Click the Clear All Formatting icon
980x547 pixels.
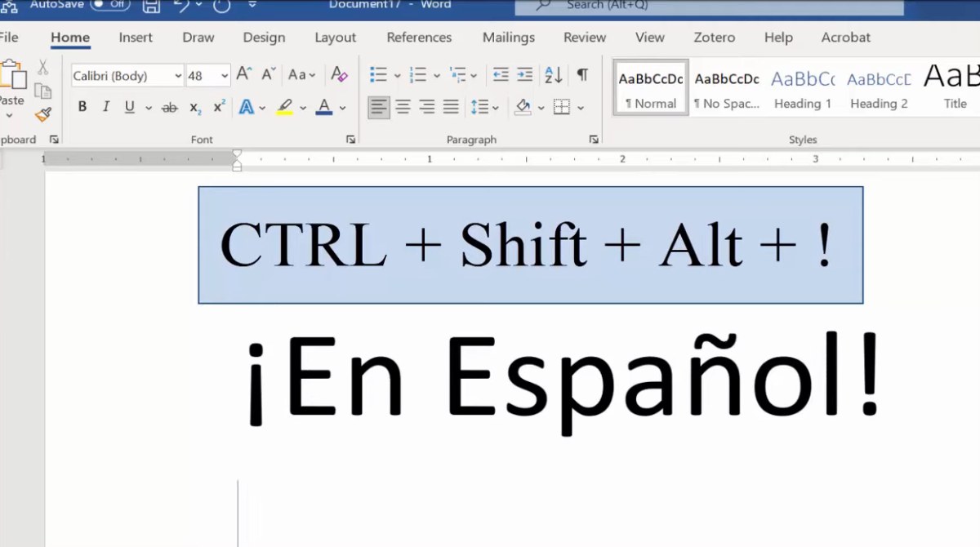339,75
